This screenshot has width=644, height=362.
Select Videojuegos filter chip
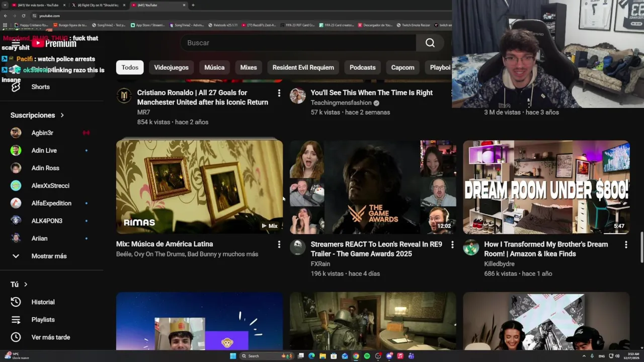[172, 67]
